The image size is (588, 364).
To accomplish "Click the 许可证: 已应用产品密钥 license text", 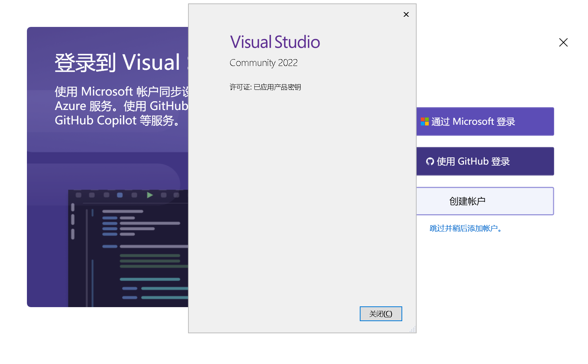I will pyautogui.click(x=265, y=87).
